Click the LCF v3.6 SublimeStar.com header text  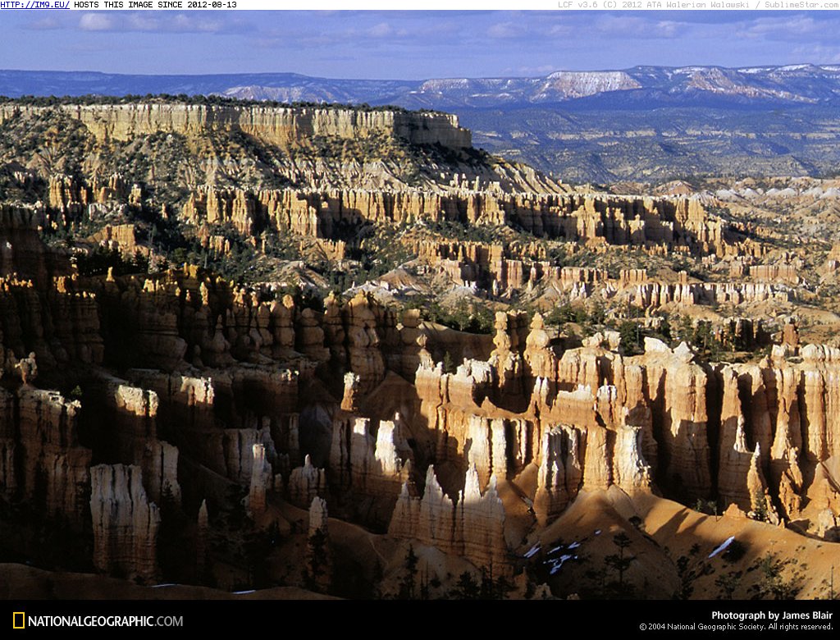[x=699, y=5]
